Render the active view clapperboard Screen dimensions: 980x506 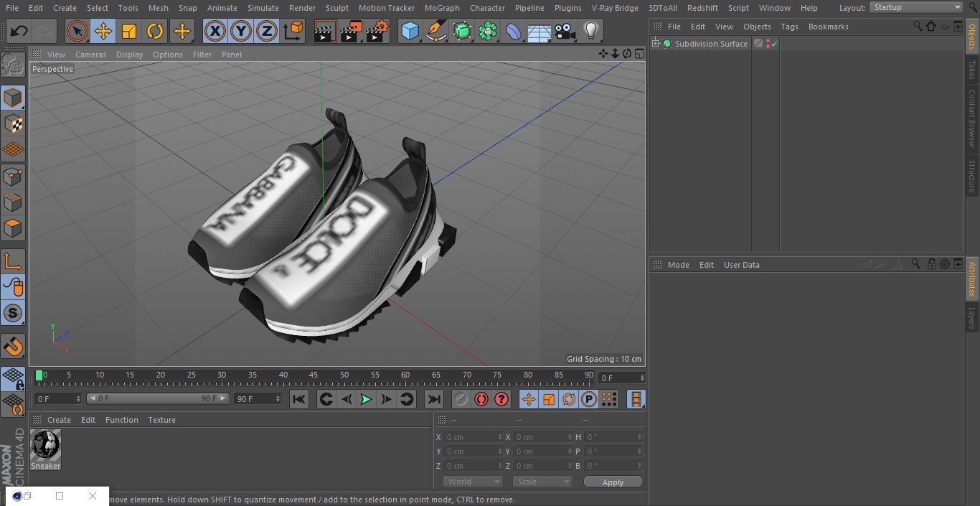click(325, 31)
